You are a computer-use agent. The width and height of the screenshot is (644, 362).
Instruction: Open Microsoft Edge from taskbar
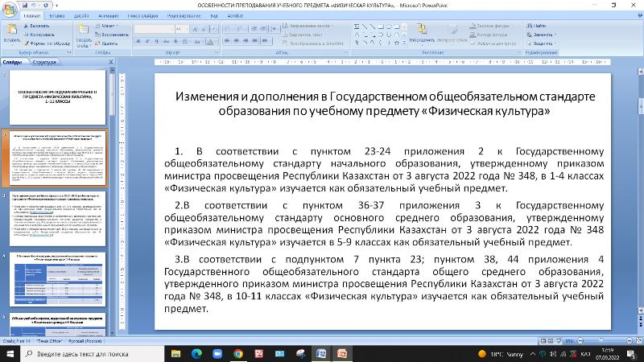coord(196,353)
